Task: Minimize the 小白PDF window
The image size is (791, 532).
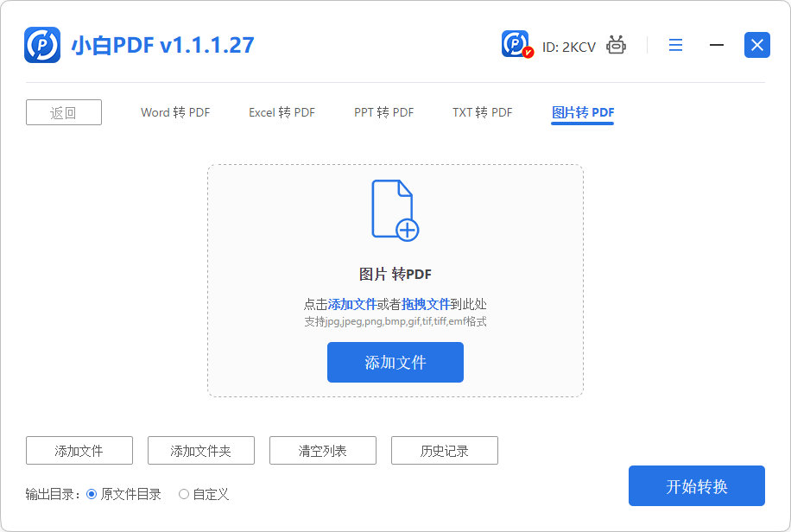Action: 717,45
